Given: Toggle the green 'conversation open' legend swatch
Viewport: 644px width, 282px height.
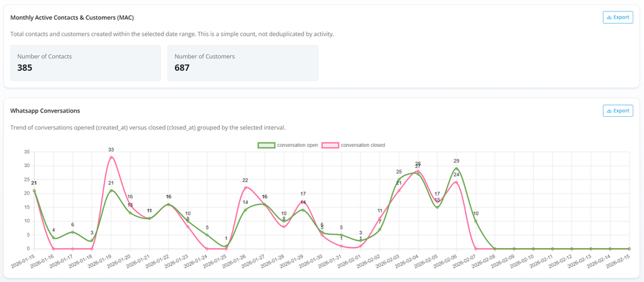Looking at the screenshot, I should (x=267, y=145).
